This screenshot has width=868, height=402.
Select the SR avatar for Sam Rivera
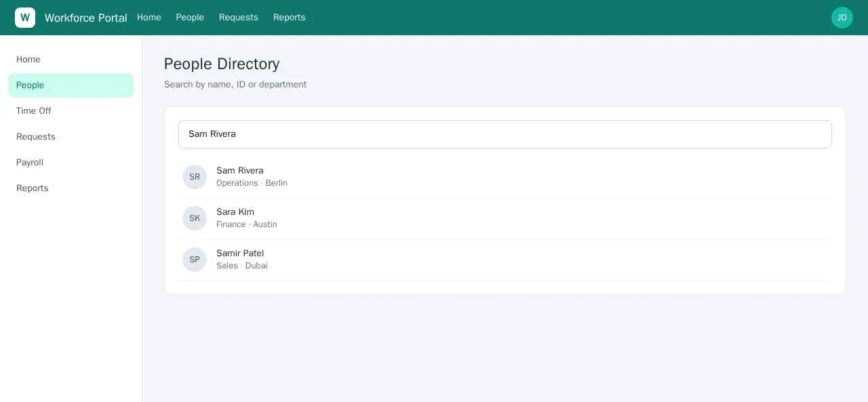(x=195, y=177)
